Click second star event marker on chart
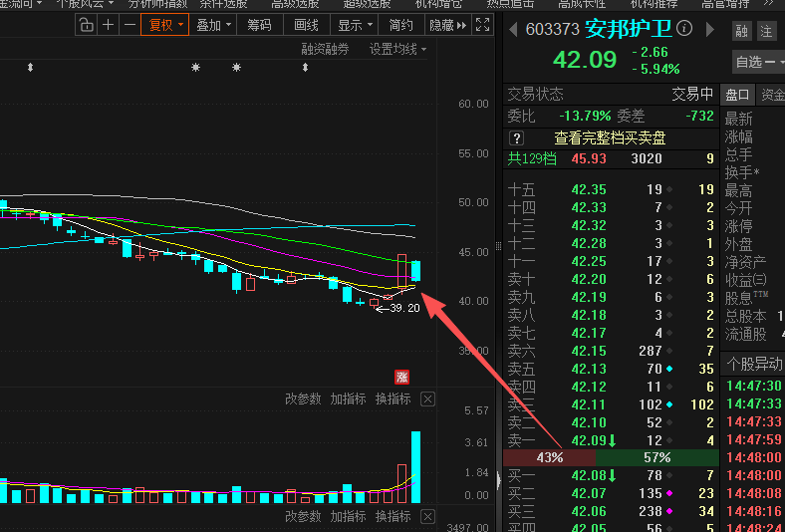Screen dimensions: 785x532 coord(236,67)
